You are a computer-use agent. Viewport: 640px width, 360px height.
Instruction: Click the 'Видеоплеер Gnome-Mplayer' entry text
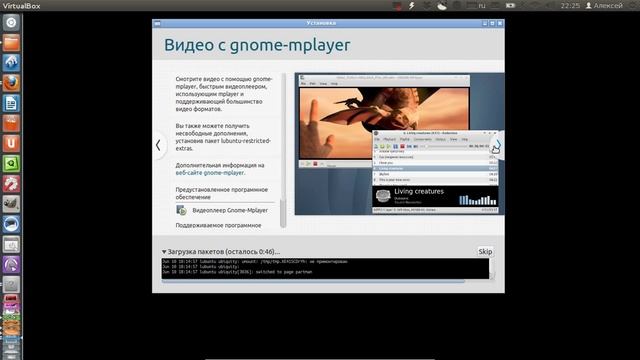(230, 210)
